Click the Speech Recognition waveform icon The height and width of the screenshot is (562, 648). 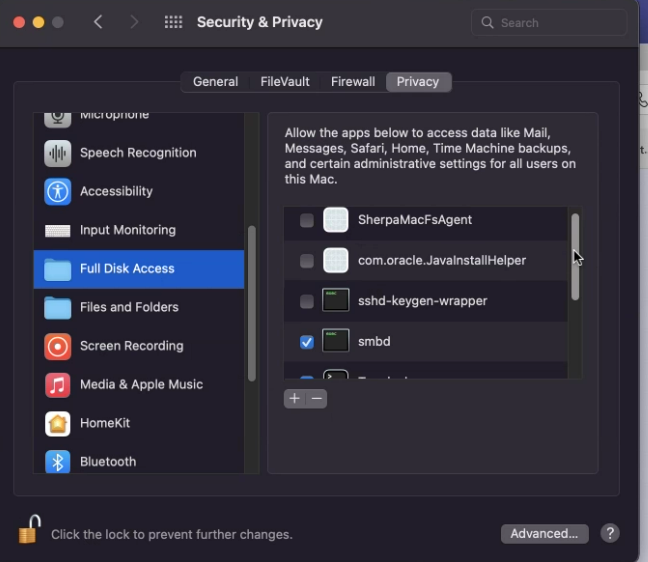coord(58,153)
